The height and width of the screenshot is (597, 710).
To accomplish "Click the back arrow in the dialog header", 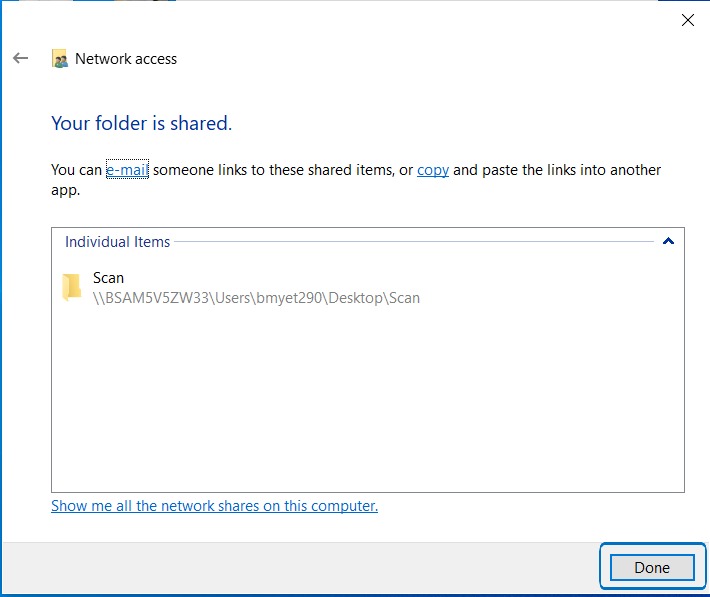I will pyautogui.click(x=20, y=59).
